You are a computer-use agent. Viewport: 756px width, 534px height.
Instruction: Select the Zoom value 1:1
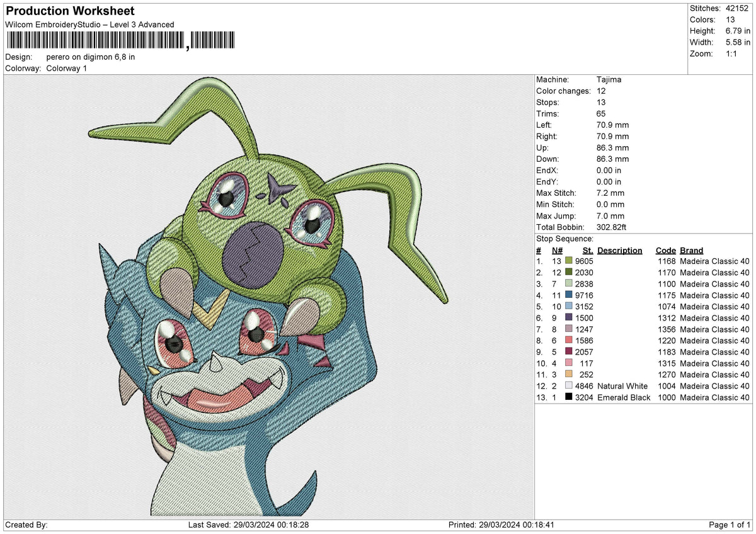733,54
